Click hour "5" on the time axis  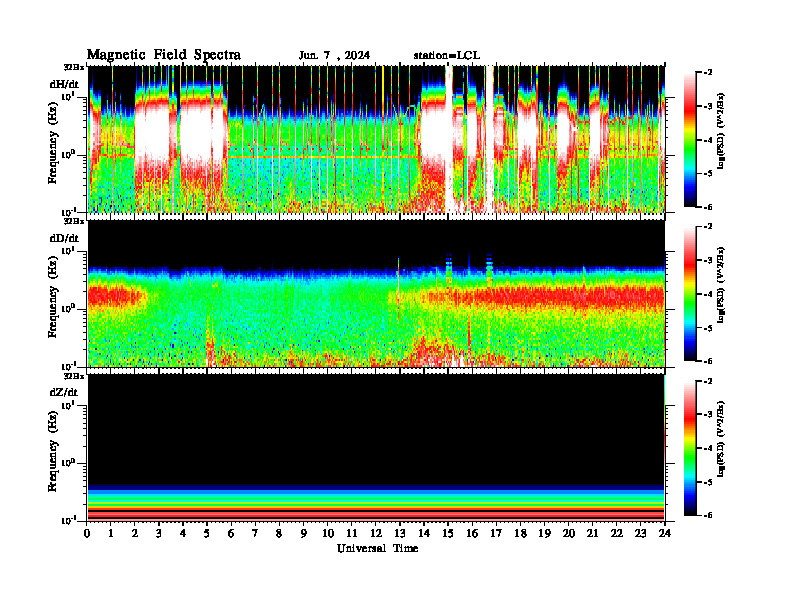[207, 533]
